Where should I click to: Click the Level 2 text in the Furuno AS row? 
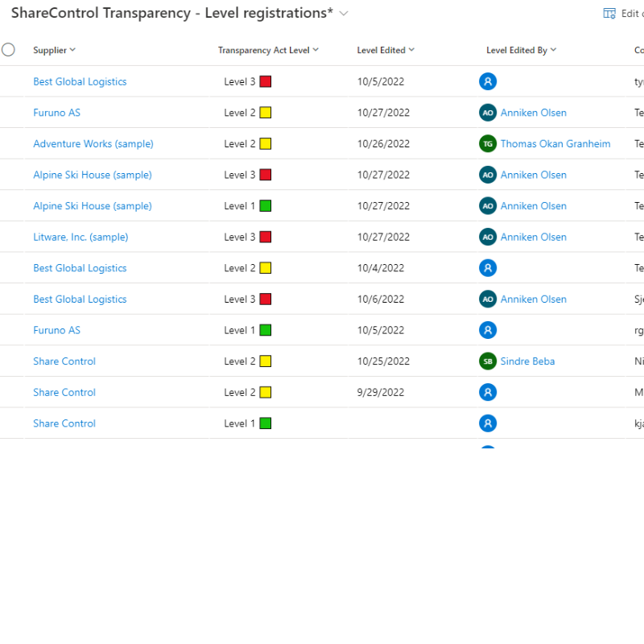(x=239, y=113)
